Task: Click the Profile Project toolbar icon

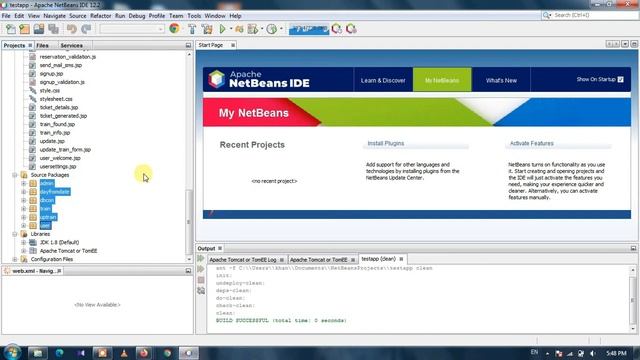Action: [x=253, y=29]
